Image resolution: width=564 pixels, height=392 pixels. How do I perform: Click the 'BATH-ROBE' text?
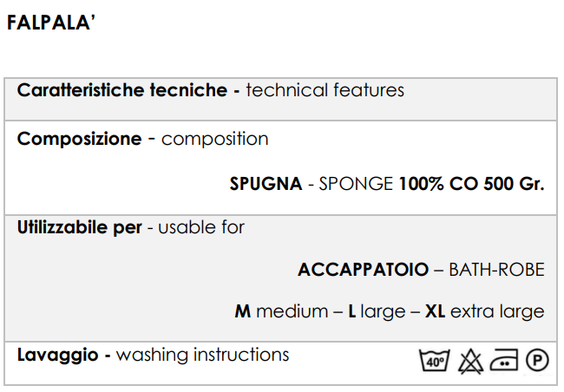[x=496, y=270]
